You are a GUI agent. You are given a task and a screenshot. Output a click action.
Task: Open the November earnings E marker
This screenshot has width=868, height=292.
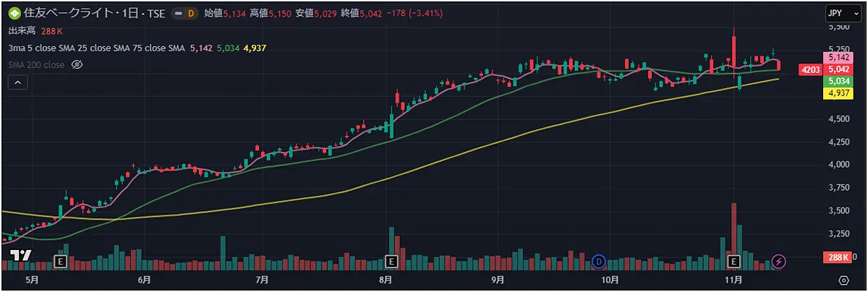click(735, 260)
